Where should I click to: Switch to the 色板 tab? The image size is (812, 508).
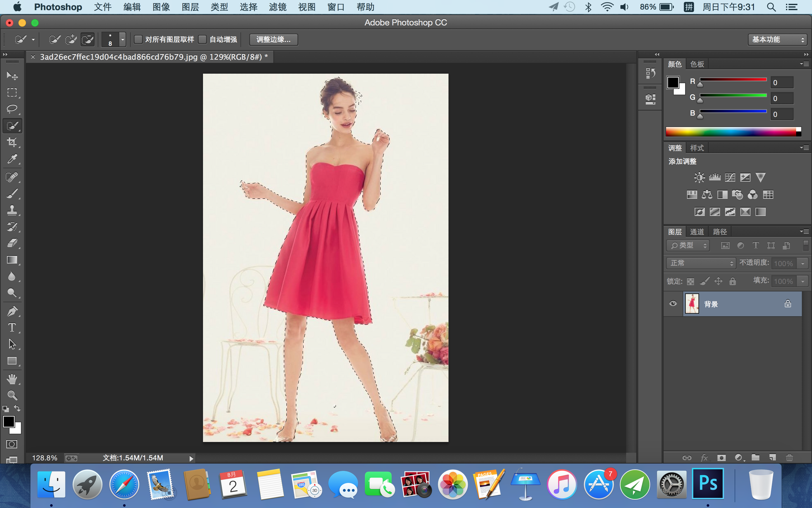[697, 64]
